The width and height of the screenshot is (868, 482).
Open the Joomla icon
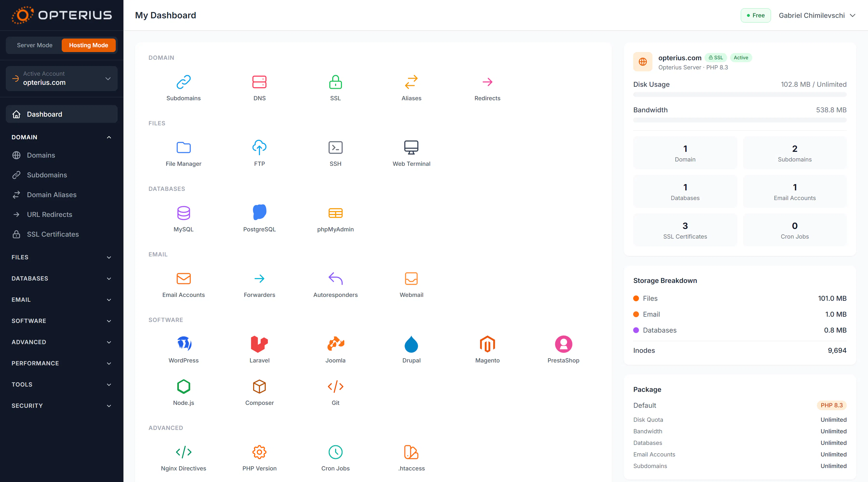pyautogui.click(x=335, y=344)
